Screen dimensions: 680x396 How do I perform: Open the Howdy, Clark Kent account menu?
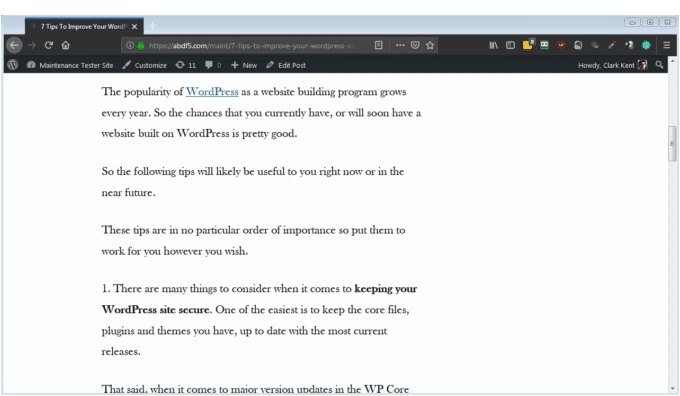[x=612, y=65]
